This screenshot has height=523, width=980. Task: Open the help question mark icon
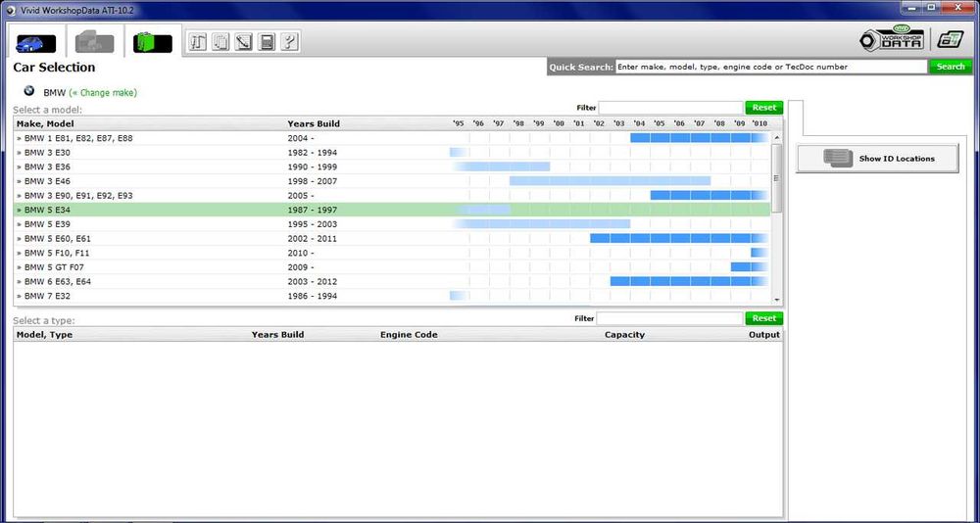[290, 42]
